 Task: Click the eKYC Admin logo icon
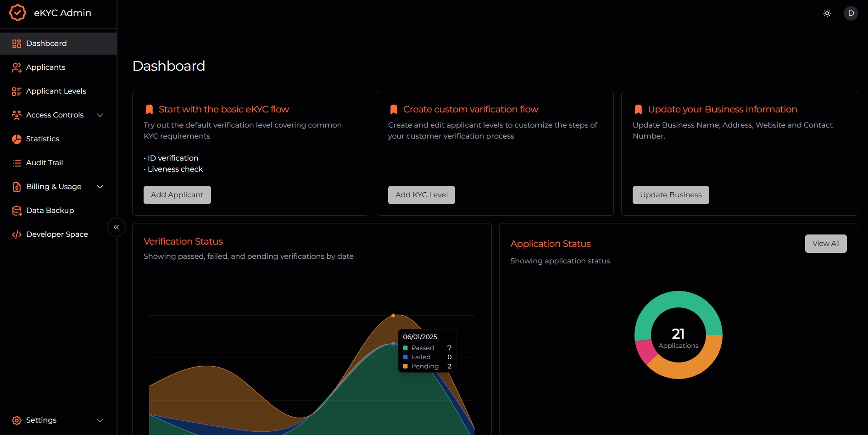tap(17, 13)
